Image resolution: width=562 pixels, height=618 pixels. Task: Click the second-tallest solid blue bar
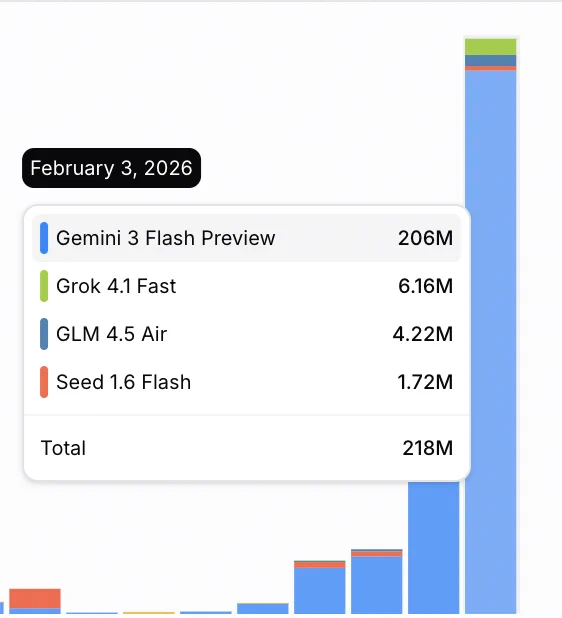pyautogui.click(x=434, y=547)
